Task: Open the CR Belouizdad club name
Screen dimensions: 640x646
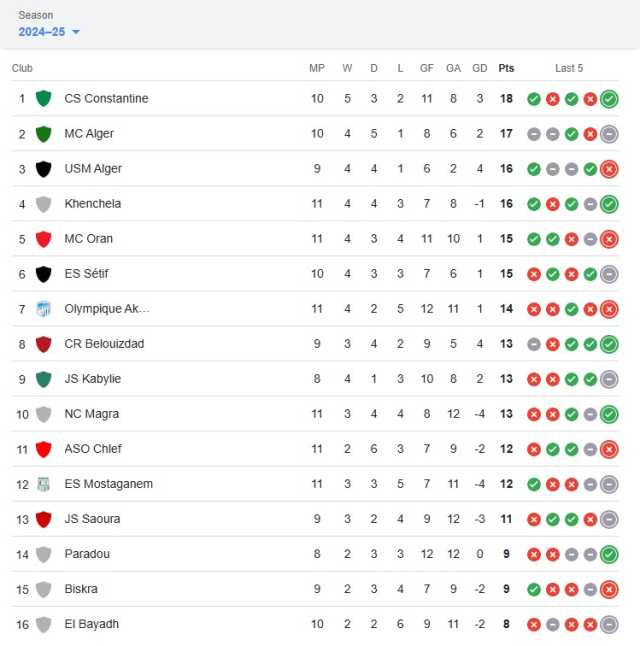Action: tap(104, 344)
